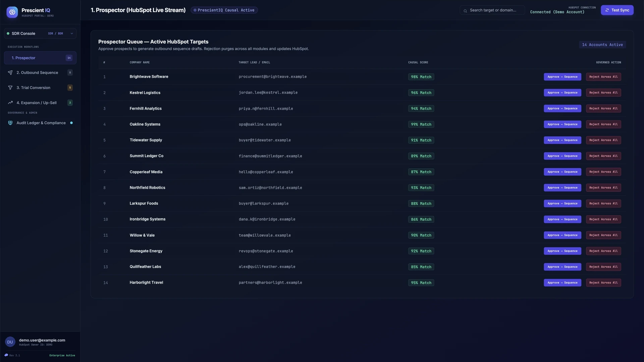Approve Kestrel Logistics for sequence
This screenshot has height=362, width=644.
coord(562,93)
